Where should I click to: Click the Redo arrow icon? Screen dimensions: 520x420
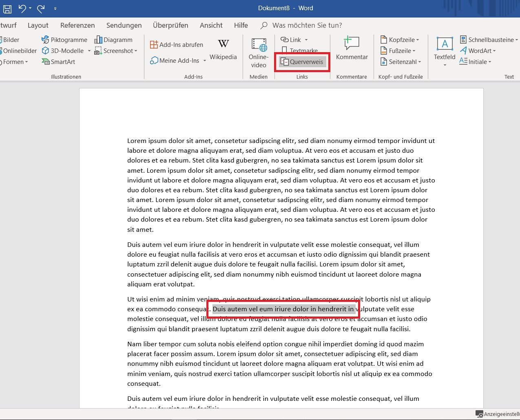click(x=41, y=8)
